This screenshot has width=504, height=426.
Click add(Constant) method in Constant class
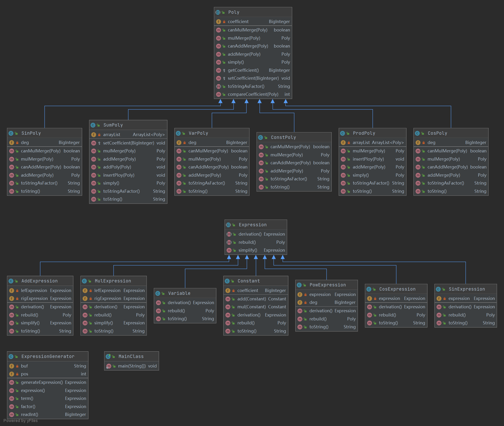coord(251,299)
